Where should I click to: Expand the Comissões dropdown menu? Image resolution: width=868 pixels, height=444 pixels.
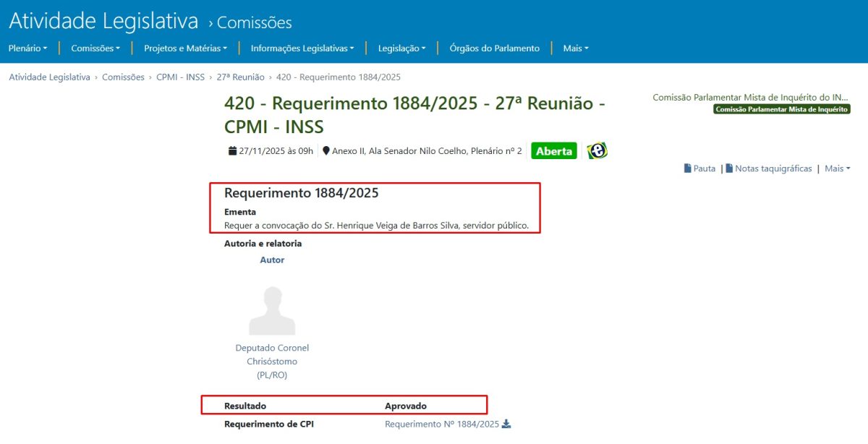coord(95,48)
